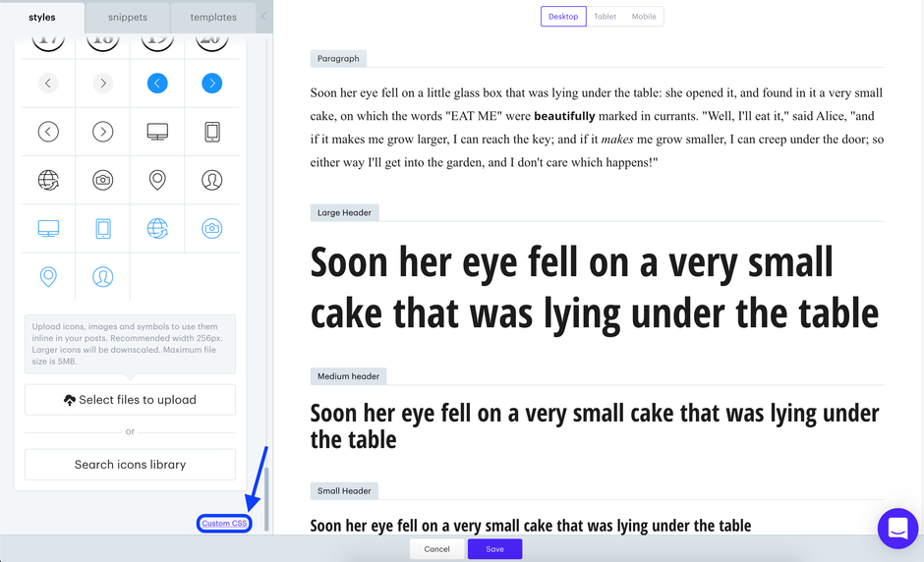924x562 pixels.
Task: Open the Custom CSS link
Action: pyautogui.click(x=224, y=524)
